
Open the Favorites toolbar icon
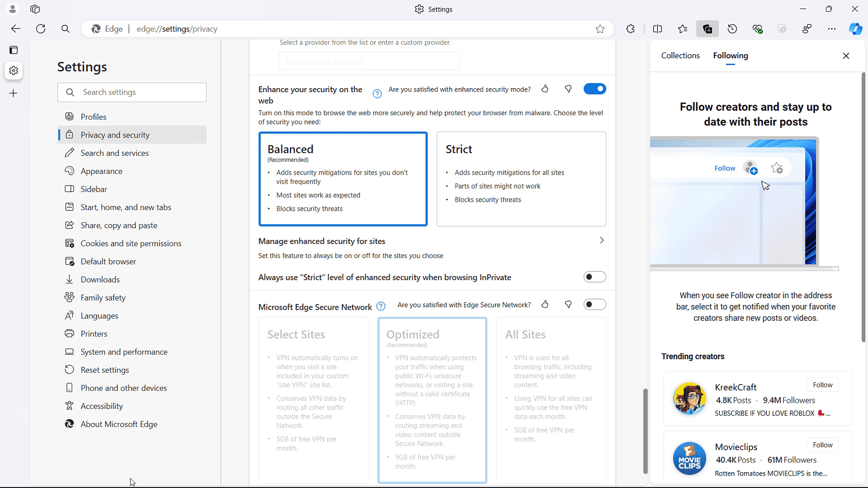[683, 29]
